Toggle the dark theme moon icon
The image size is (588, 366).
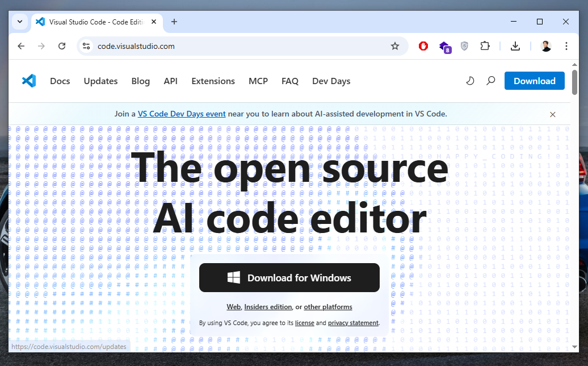click(470, 81)
